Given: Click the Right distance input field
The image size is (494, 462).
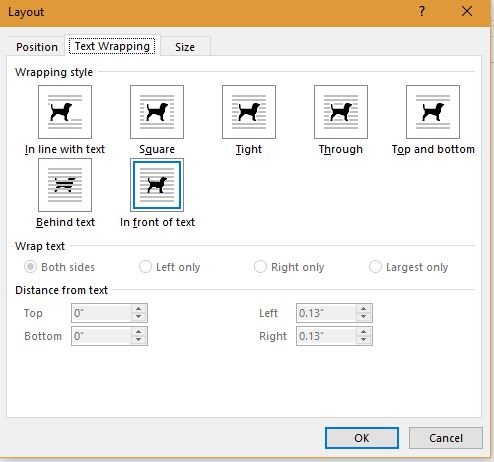Looking at the screenshot, I should pos(326,336).
